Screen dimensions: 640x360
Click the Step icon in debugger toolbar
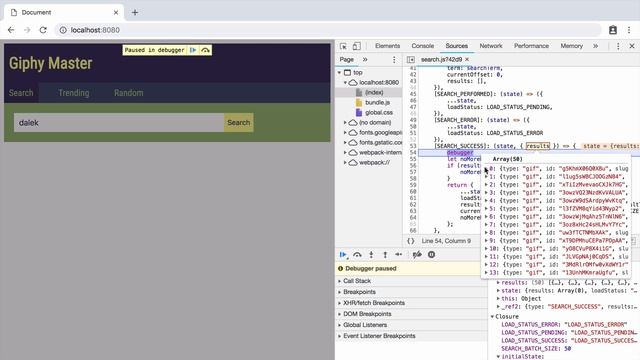(399, 255)
